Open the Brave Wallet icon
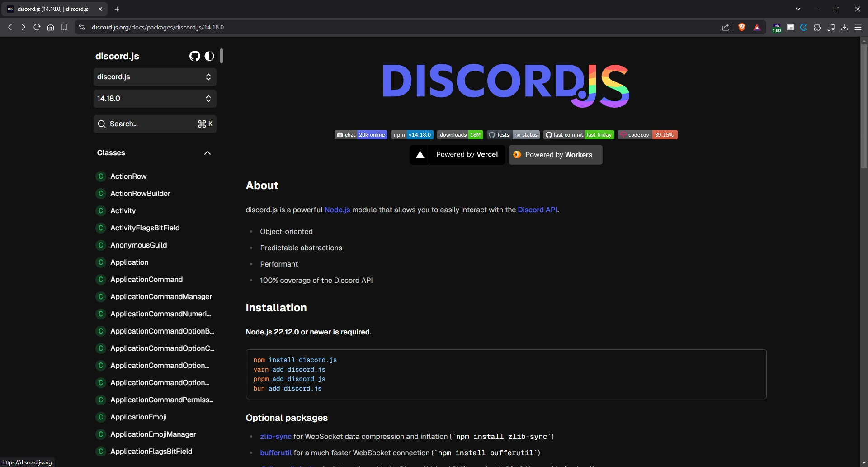The image size is (868, 467). click(x=790, y=27)
